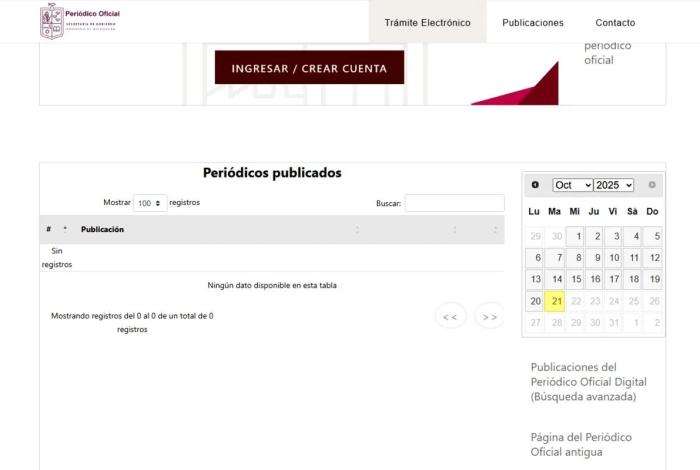Click the Buscar search field
Image resolution: width=700 pixels, height=470 pixels.
(454, 203)
